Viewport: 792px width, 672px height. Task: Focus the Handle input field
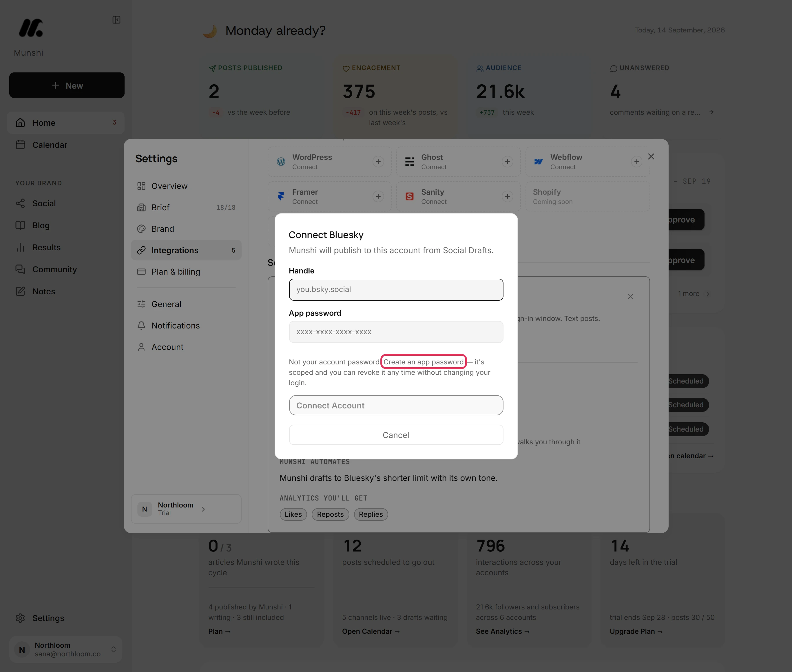(396, 290)
